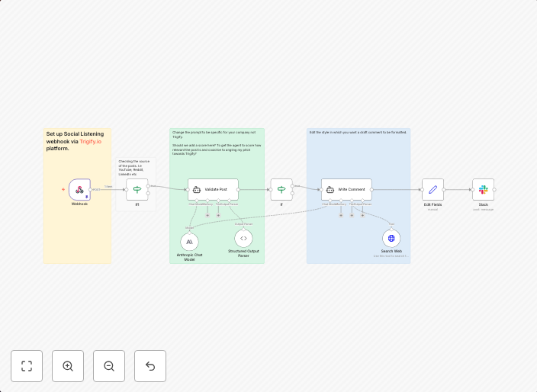The image size is (537, 392).
Task: Click the Webhook trigger node
Action: coord(79,190)
